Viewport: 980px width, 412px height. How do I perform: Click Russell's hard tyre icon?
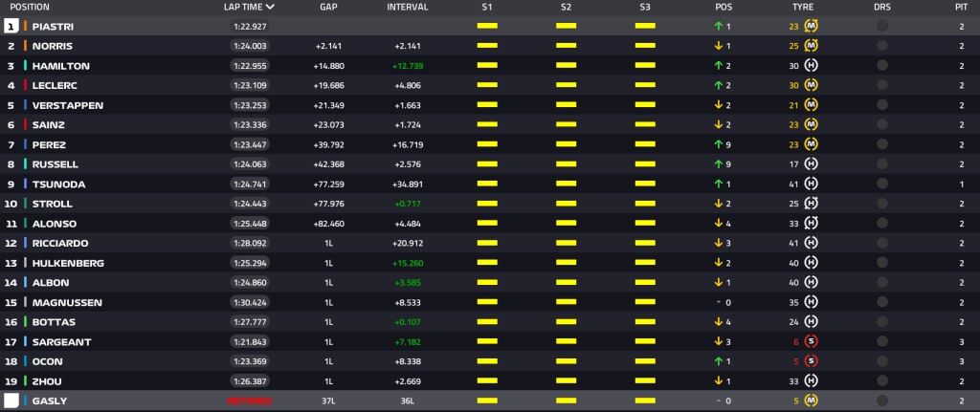pyautogui.click(x=812, y=164)
